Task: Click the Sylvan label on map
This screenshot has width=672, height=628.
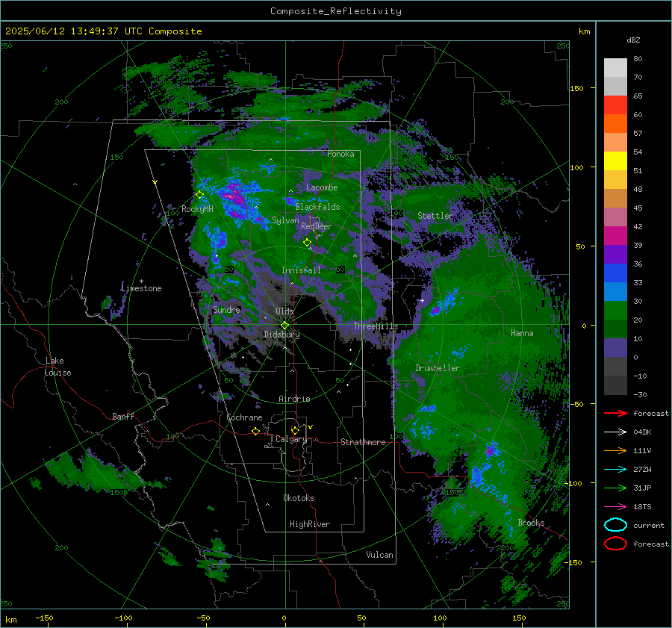Action: point(285,220)
